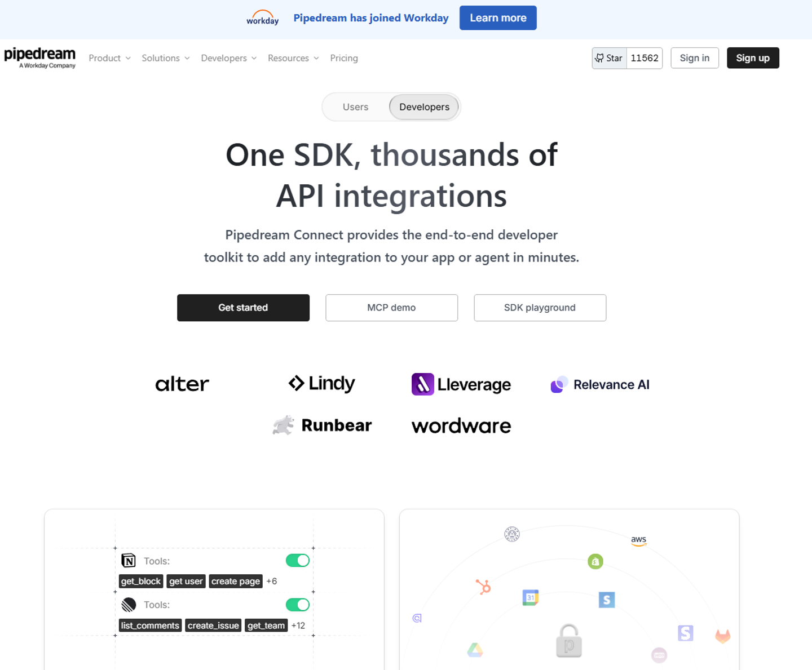Open the Developers dropdown in navbar
812x670 pixels.
(x=229, y=58)
